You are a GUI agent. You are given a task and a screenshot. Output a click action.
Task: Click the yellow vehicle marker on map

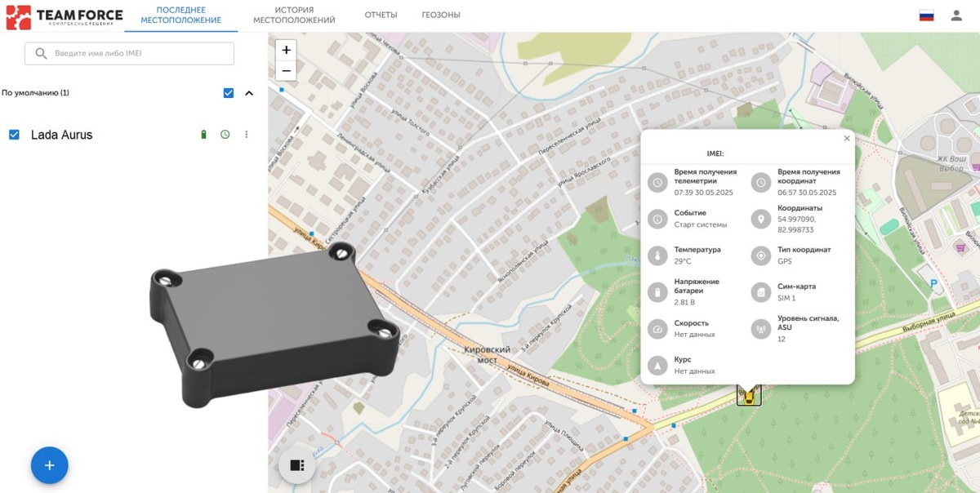tap(749, 395)
